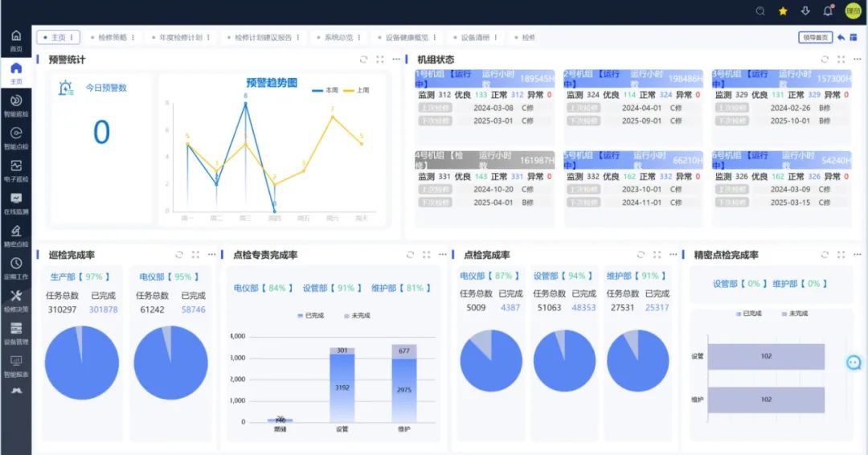
Task: Open 电子巡检 from the sidebar
Action: [x=16, y=171]
